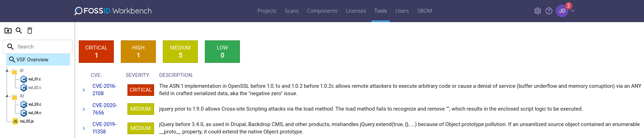Click the trash delete icon

click(30, 31)
